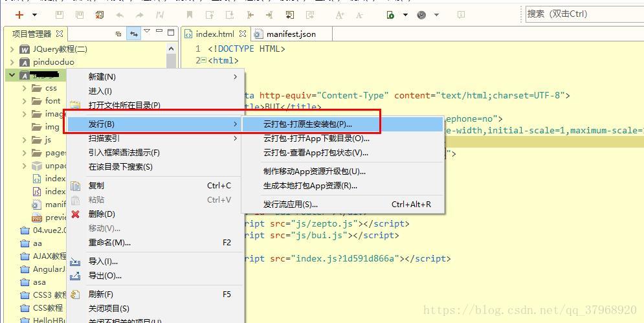The image size is (644, 323).
Task: Choose 删除(D) with red X icon
Action: pyautogui.click(x=156, y=214)
